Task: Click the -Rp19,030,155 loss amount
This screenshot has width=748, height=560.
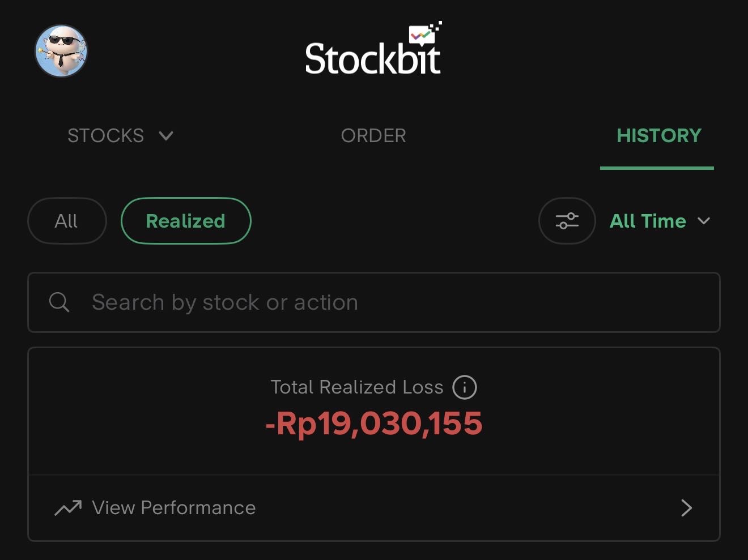Action: [374, 424]
